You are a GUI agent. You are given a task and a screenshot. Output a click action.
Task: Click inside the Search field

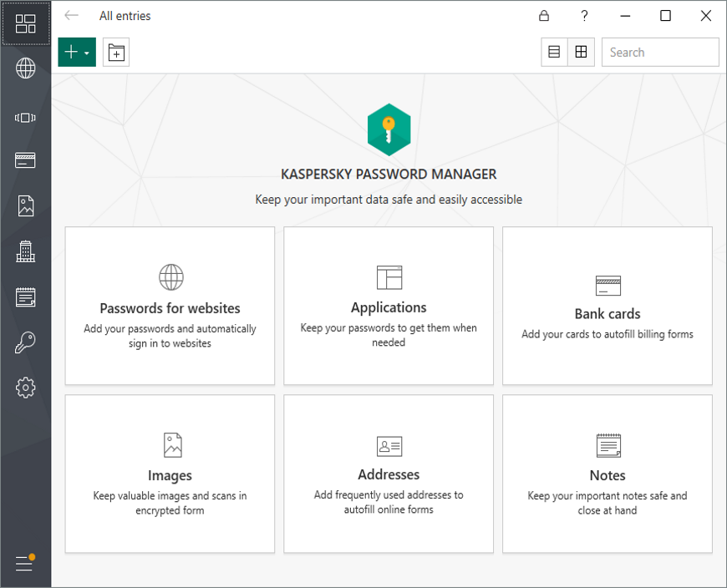click(660, 53)
